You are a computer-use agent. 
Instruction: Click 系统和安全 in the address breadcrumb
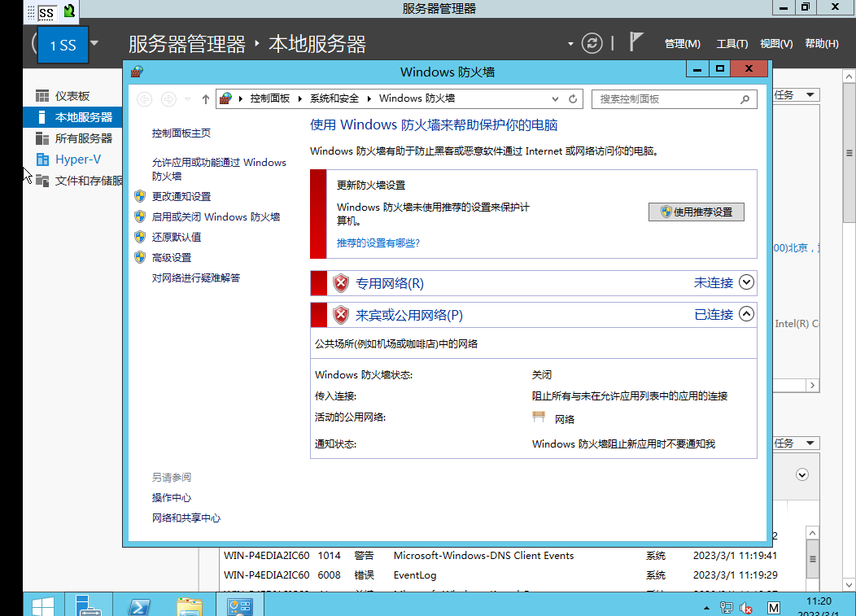tap(334, 98)
